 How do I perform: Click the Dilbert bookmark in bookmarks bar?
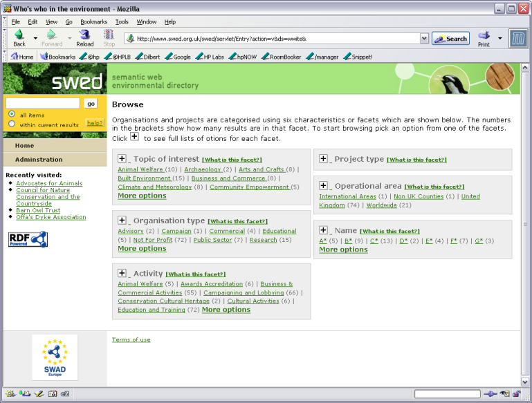tap(149, 57)
